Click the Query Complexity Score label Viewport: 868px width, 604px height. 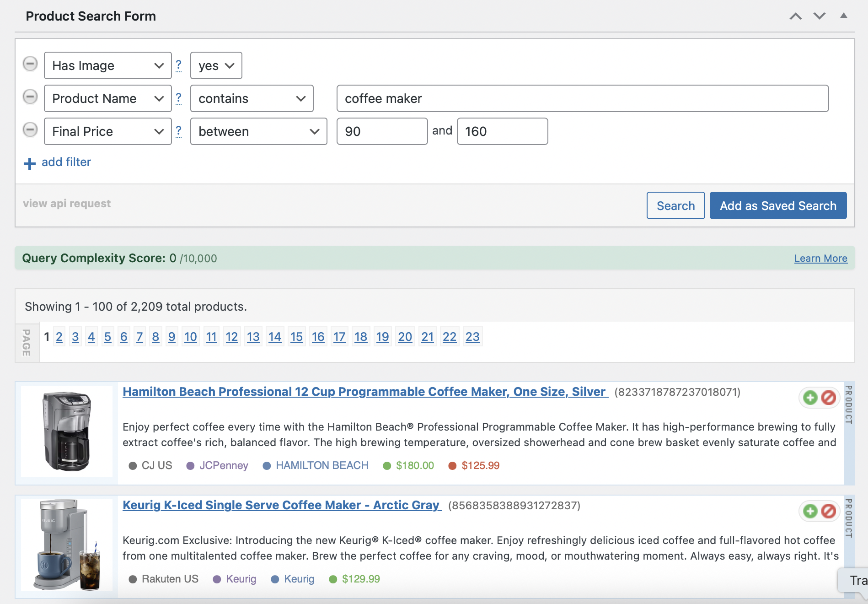[94, 258]
